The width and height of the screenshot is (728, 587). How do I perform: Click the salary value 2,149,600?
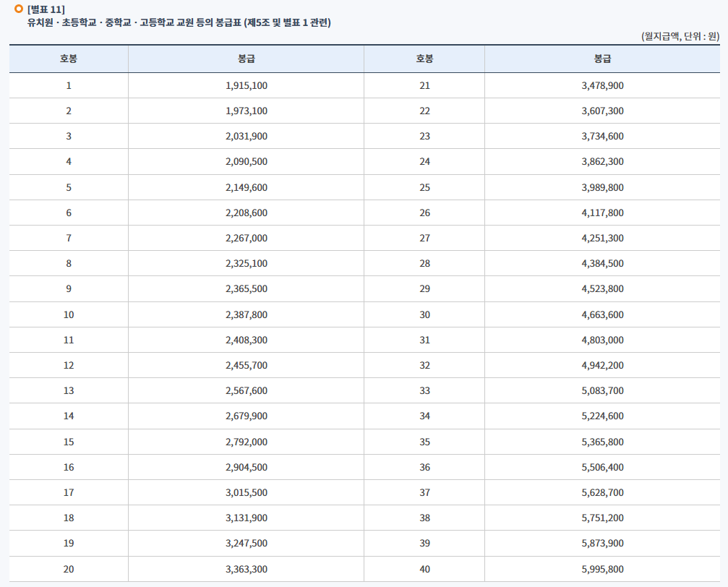(x=246, y=187)
